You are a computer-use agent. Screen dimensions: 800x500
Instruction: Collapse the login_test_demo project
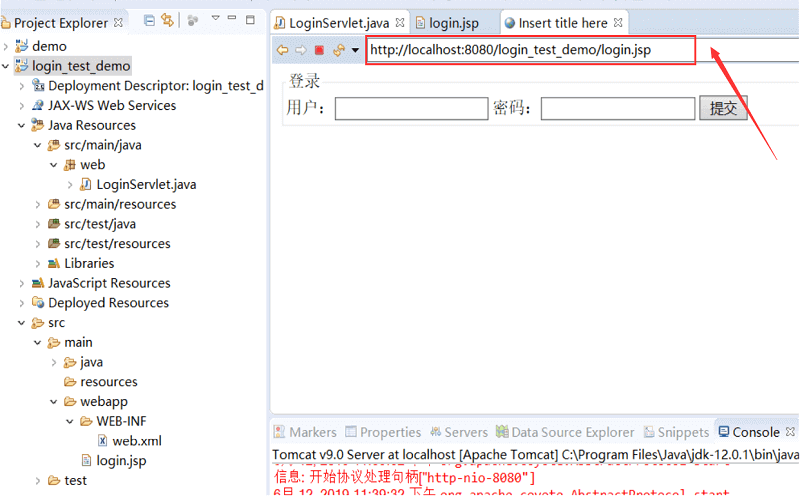[6, 66]
